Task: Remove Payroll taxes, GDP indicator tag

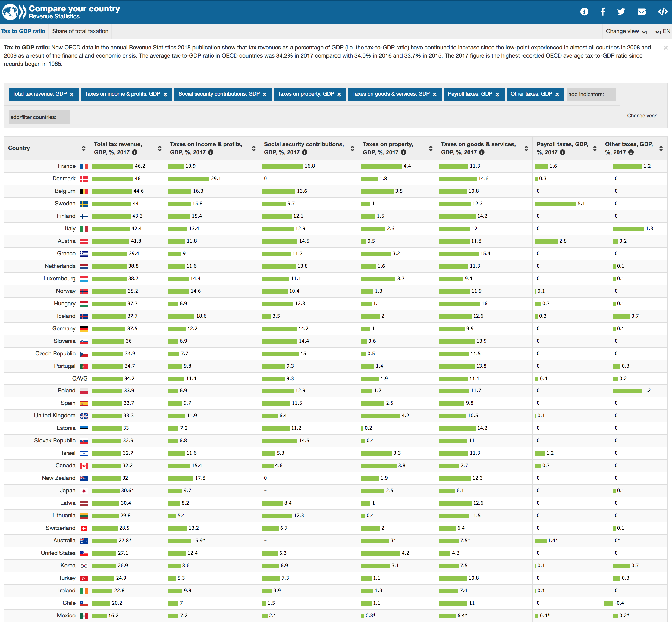Action: point(497,94)
